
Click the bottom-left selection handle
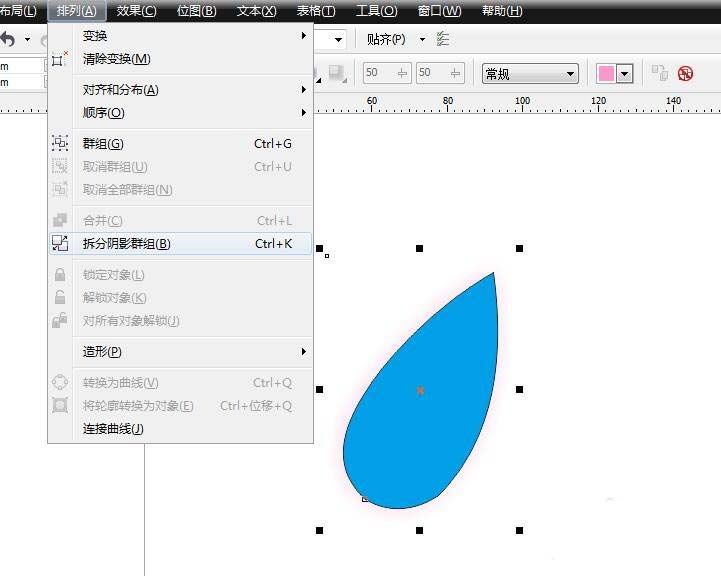320,530
